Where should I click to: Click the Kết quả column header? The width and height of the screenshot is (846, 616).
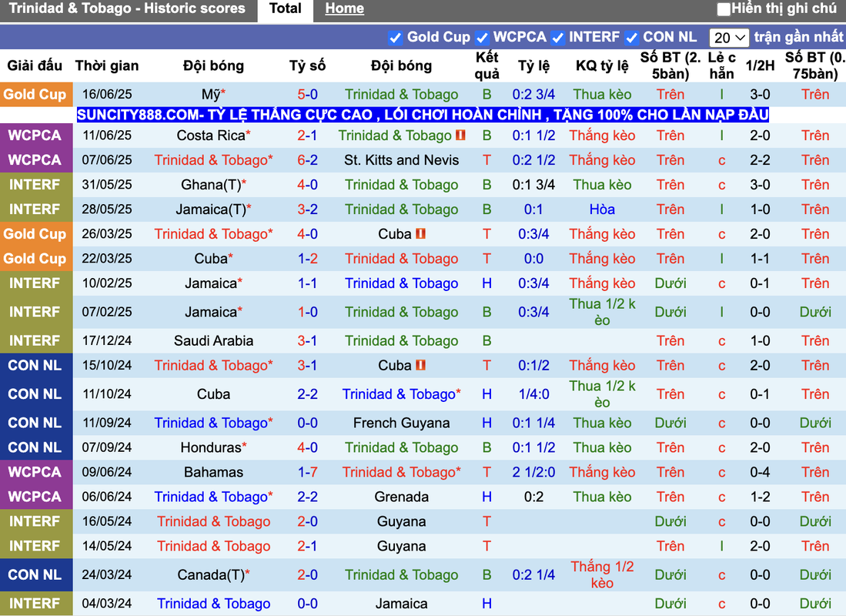[487, 65]
